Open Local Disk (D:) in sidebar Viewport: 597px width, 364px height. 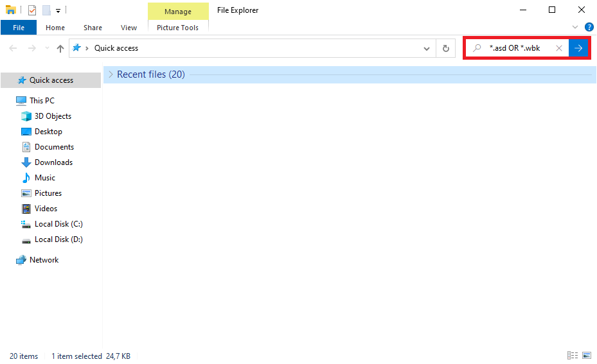click(x=58, y=239)
